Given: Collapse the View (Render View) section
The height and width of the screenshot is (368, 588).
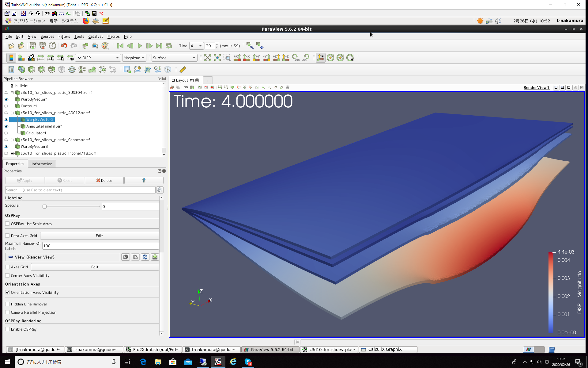Looking at the screenshot, I should (62, 257).
